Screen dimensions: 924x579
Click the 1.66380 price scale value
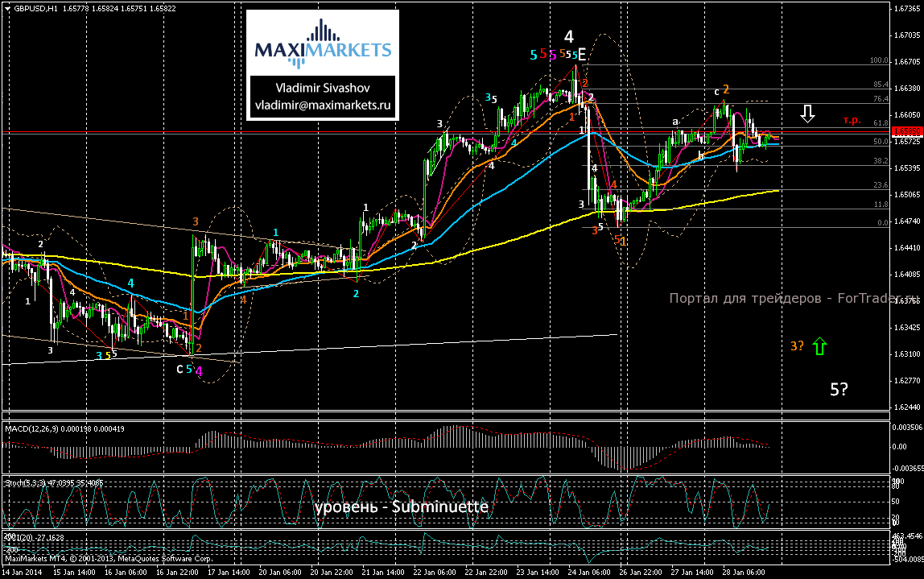(908, 88)
